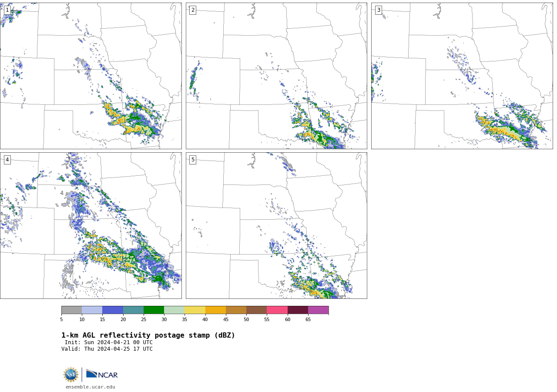Image resolution: width=557 pixels, height=392 pixels.
Task: Click the colorbar tick label 50
Action: click(x=246, y=320)
